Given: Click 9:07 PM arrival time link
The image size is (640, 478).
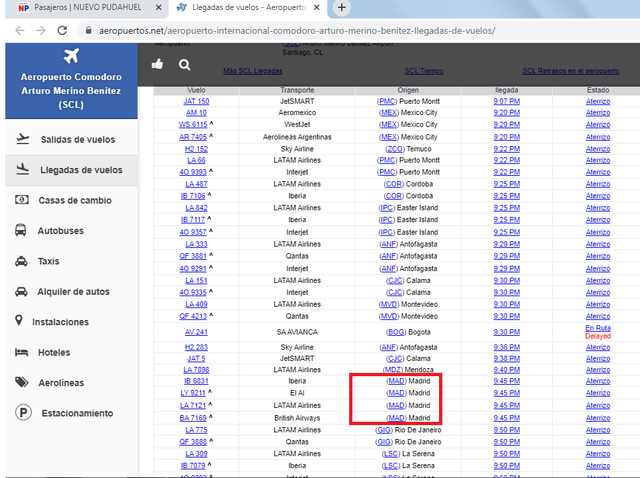Looking at the screenshot, I should (507, 101).
